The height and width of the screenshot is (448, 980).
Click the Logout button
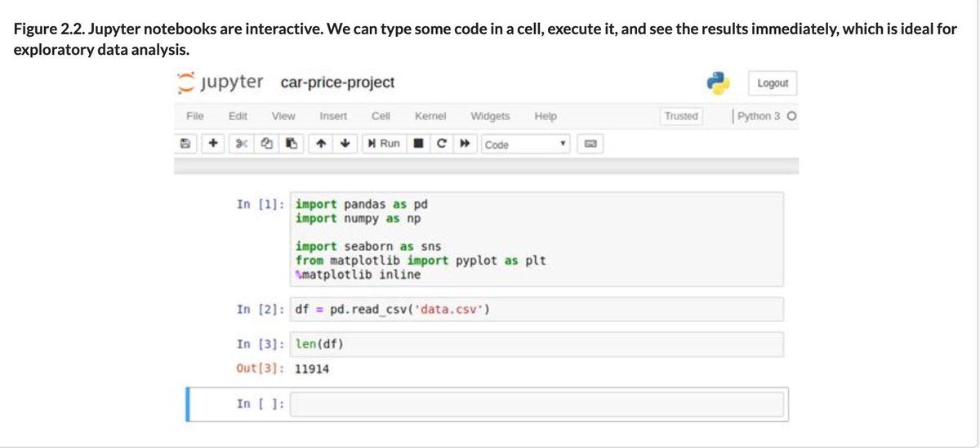[773, 83]
